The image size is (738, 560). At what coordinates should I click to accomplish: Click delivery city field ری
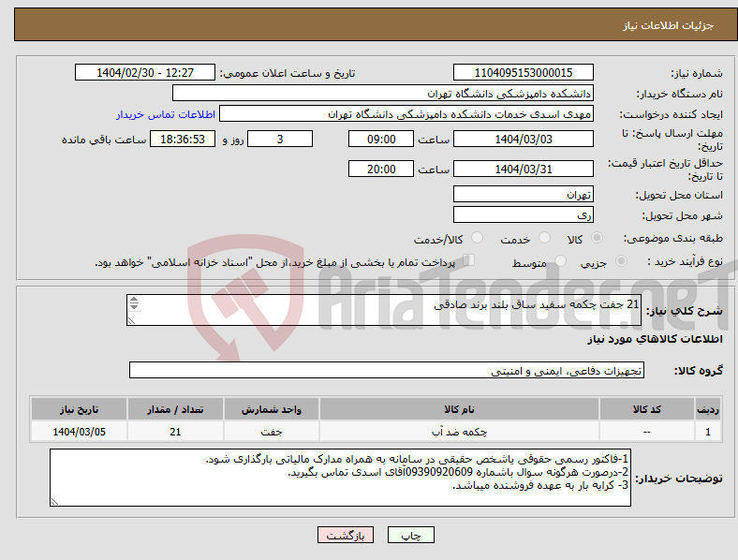[523, 214]
